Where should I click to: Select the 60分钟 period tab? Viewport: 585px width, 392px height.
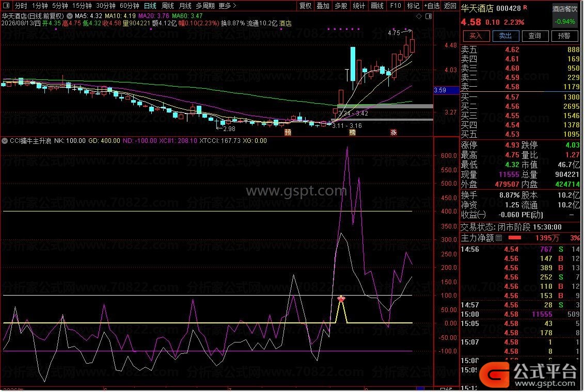[130, 6]
